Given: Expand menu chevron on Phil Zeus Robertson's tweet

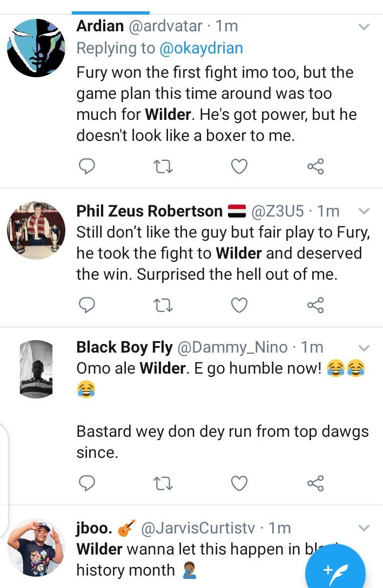Looking at the screenshot, I should (x=364, y=211).
